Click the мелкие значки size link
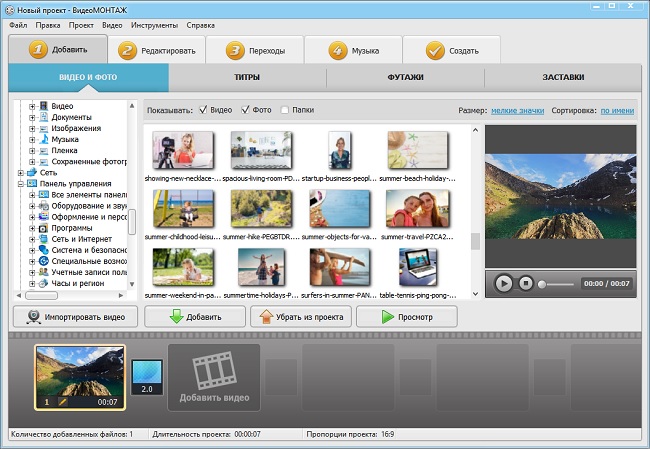This screenshot has height=449, width=650. [517, 111]
